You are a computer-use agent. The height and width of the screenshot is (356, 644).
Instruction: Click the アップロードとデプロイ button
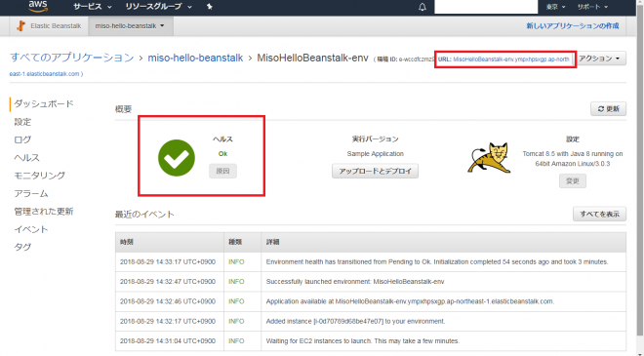tap(375, 172)
